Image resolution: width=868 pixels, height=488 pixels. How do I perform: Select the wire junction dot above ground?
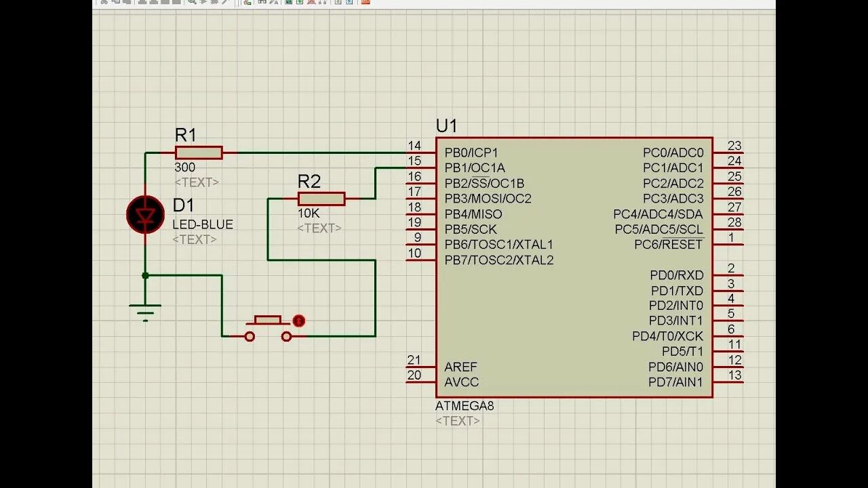(x=145, y=275)
